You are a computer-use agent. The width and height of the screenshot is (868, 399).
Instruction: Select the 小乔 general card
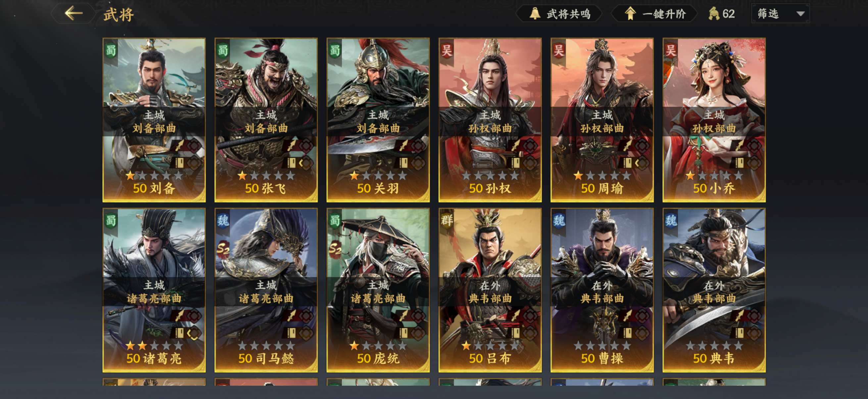pyautogui.click(x=714, y=120)
